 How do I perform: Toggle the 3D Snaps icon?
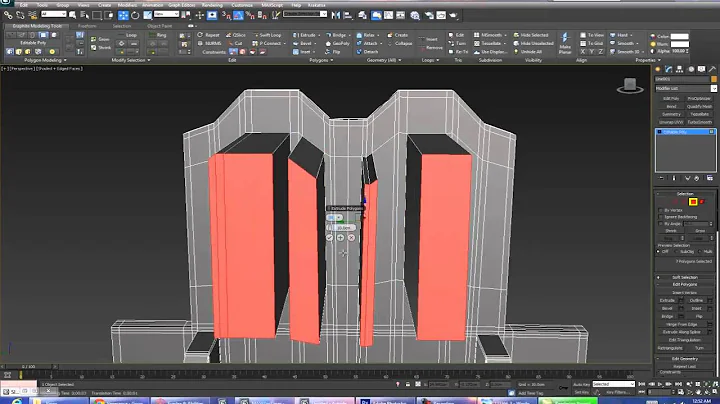226,15
